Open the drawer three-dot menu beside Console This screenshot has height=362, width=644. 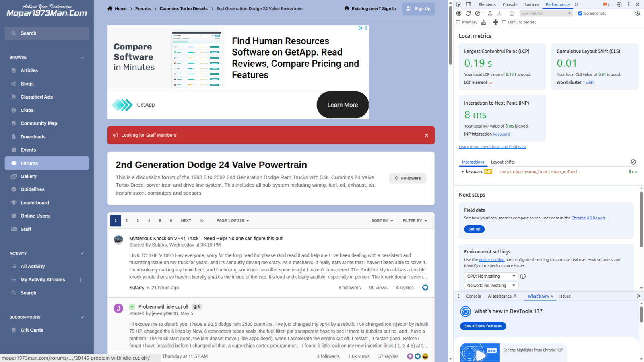coord(459,296)
